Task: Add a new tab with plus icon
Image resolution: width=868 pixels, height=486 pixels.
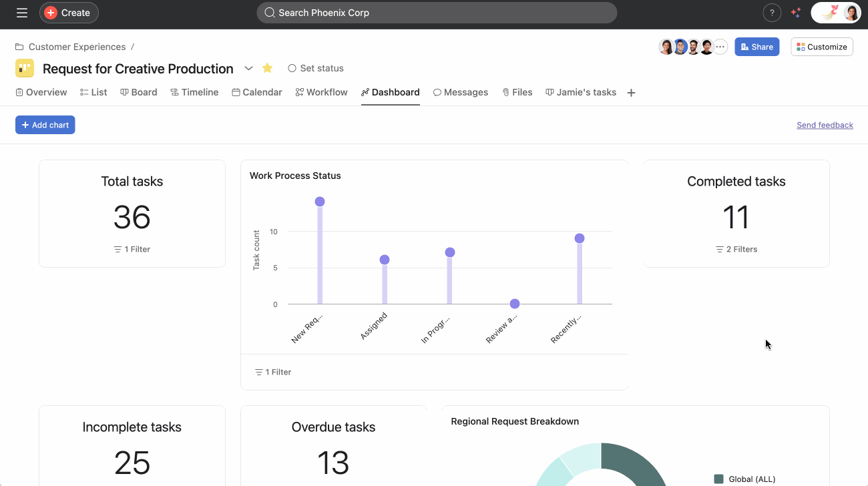Action: (x=631, y=93)
